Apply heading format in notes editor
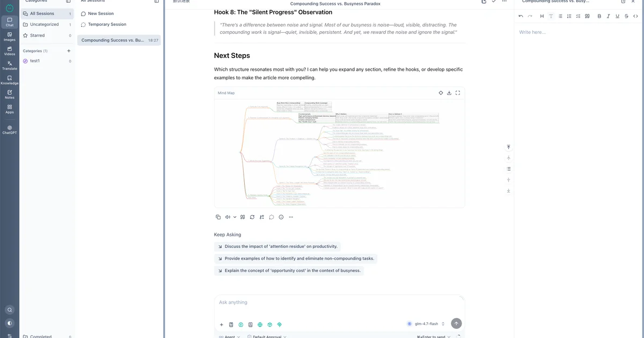The width and height of the screenshot is (644, 338). [x=542, y=16]
